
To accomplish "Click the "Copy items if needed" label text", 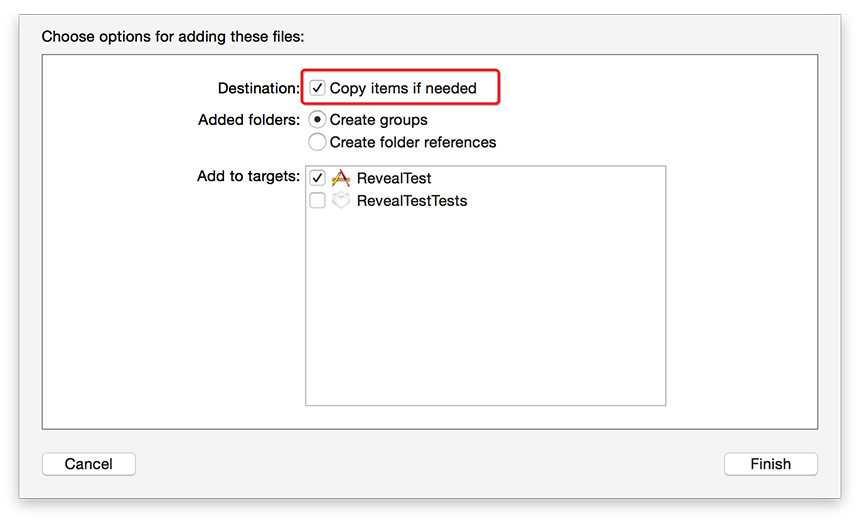I will tap(403, 88).
